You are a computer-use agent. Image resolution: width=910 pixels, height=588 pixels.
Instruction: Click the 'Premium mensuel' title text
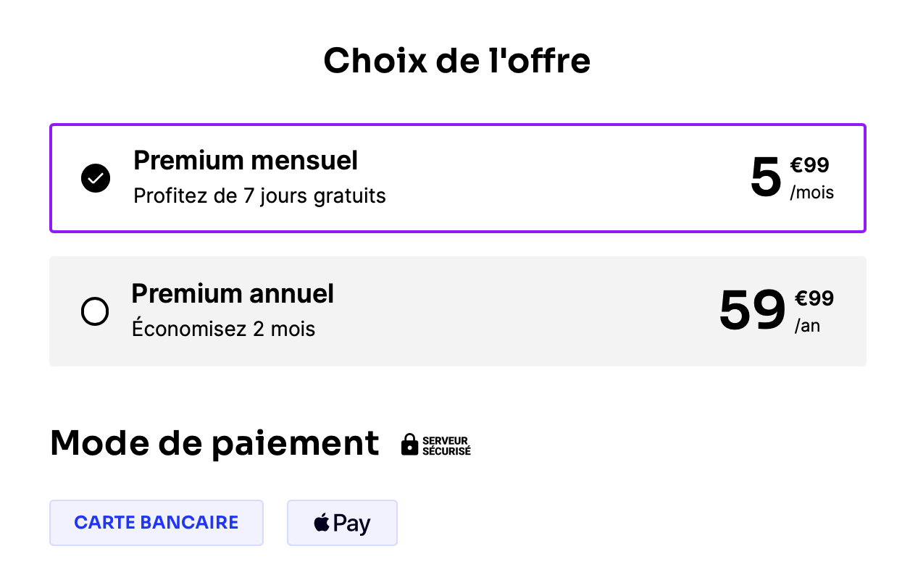tap(246, 160)
